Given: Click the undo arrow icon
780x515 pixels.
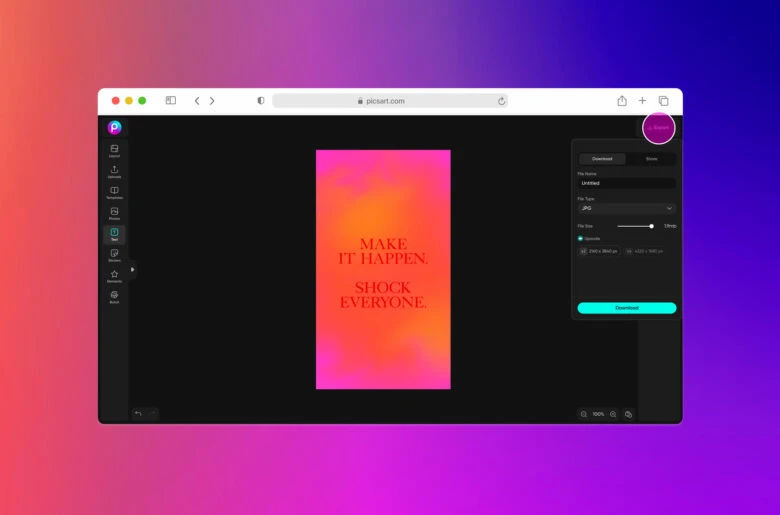Looking at the screenshot, I should click(138, 413).
